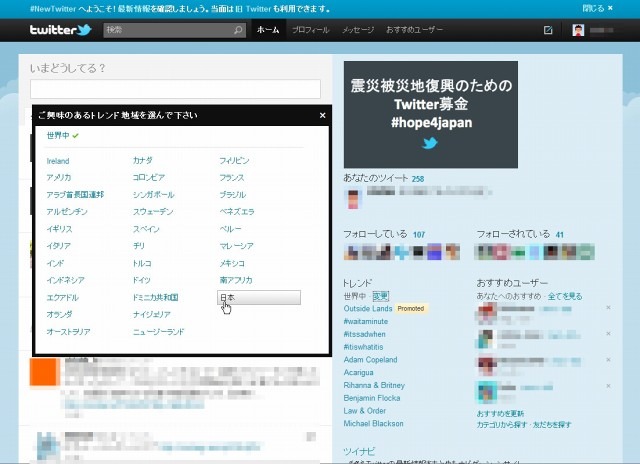
Task: Select エクアドル as trend region
Action: 62,297
